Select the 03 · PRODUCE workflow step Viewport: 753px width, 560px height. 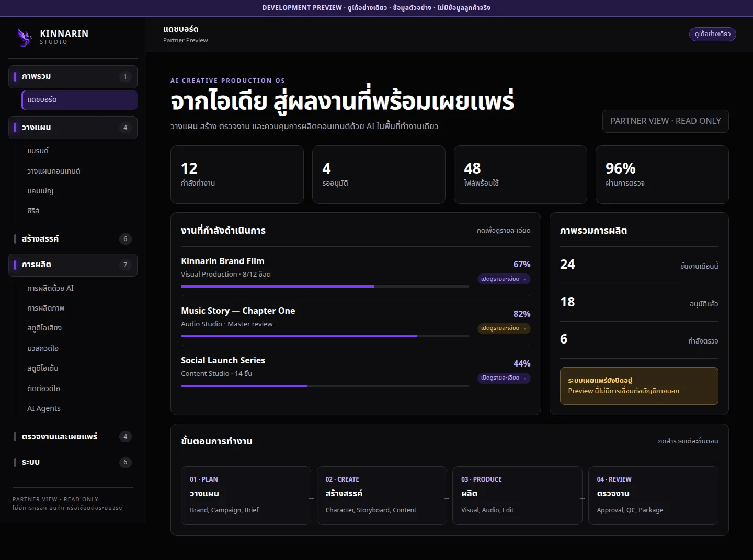click(517, 496)
